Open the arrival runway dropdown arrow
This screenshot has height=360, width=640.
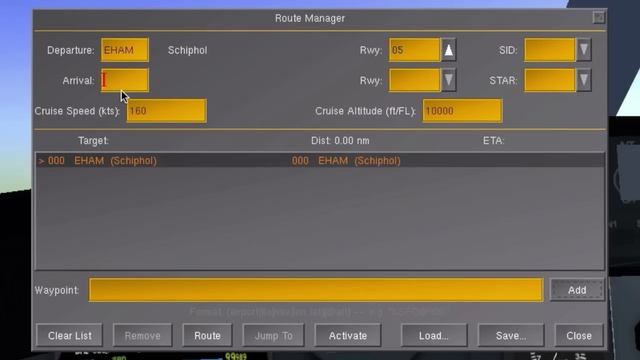coord(449,80)
